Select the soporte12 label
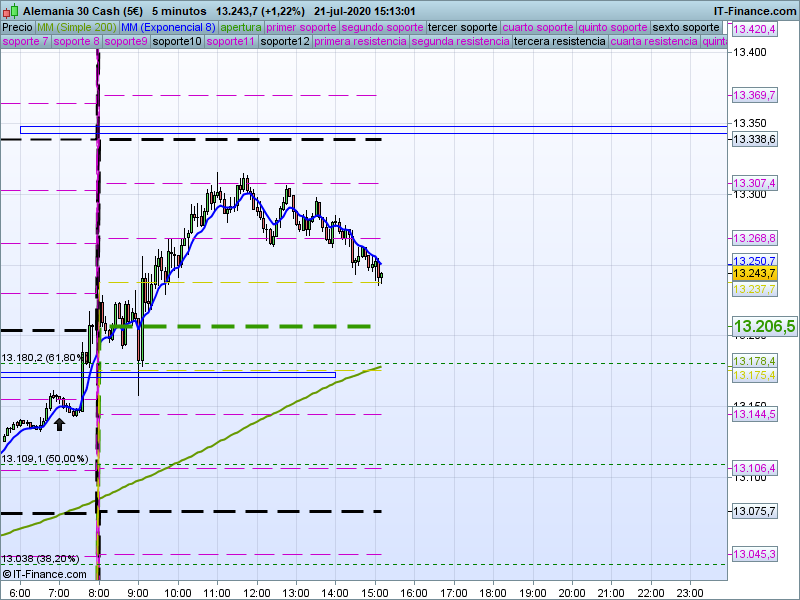Image resolution: width=800 pixels, height=600 pixels. coord(285,41)
